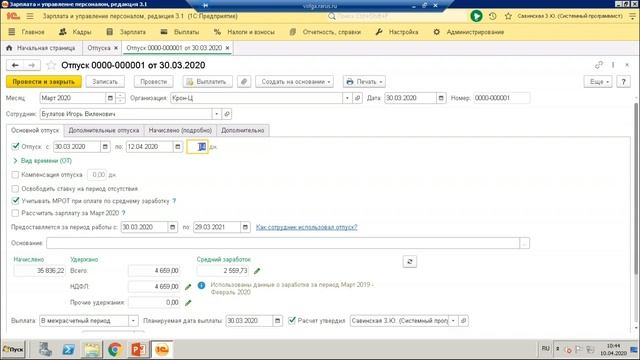Image resolution: width=640 pixels, height=360 pixels.
Task: Toggle Учитывать МРОТ при оплате checkbox
Action: click(16, 201)
